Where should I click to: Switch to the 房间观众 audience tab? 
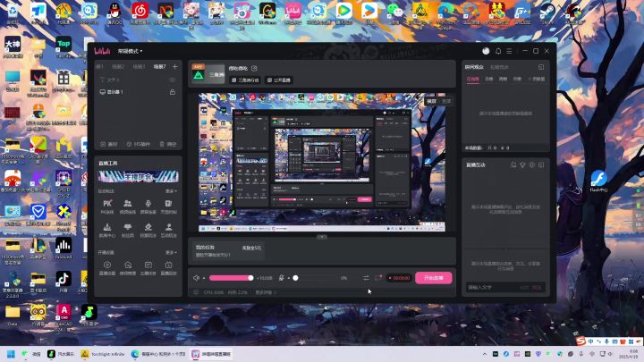(x=474, y=67)
